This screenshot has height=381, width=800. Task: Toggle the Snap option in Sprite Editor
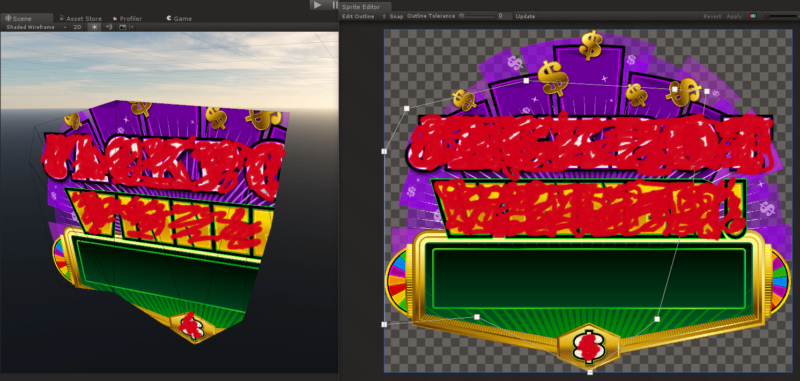pyautogui.click(x=396, y=16)
